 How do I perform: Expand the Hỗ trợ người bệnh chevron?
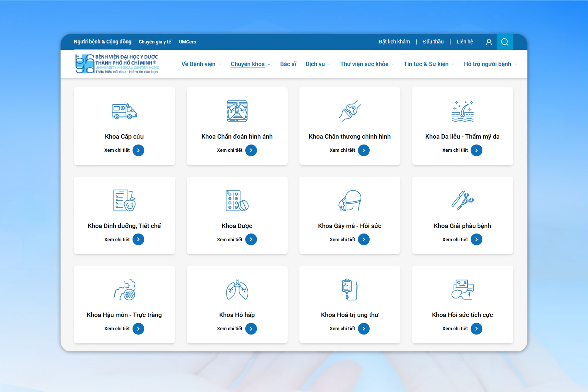(516, 64)
